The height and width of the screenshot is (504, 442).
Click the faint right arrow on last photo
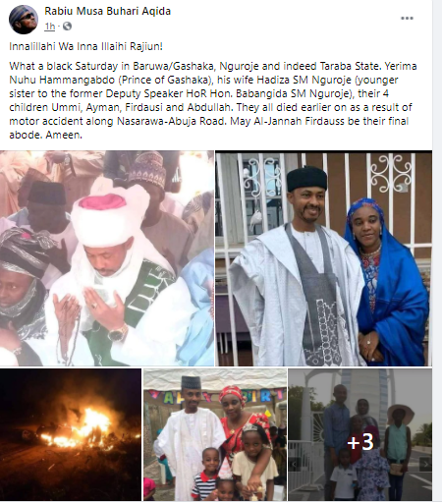(x=425, y=464)
